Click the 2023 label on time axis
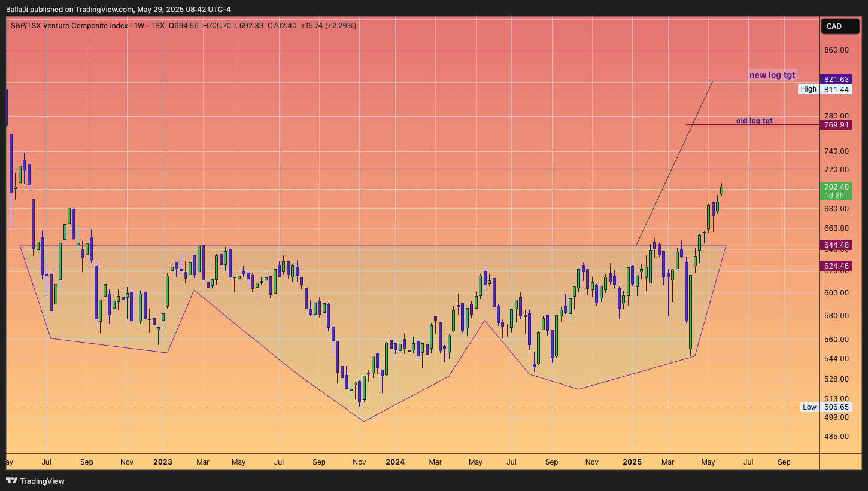This screenshot has height=491, width=868. tap(163, 462)
